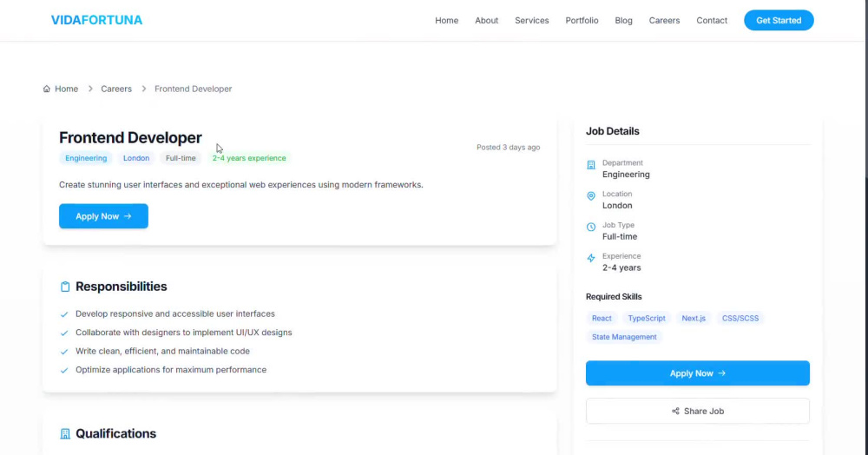Open the Careers nav item

[x=664, y=21]
